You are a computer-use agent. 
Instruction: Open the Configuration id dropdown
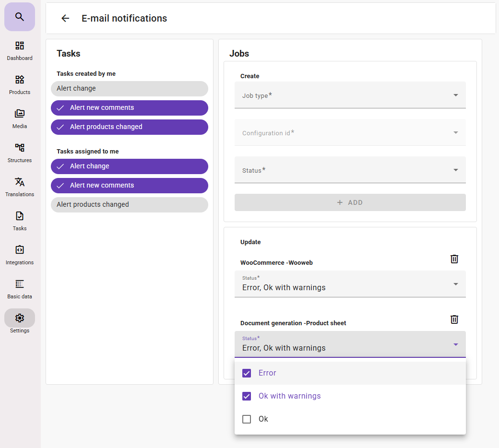(x=350, y=133)
